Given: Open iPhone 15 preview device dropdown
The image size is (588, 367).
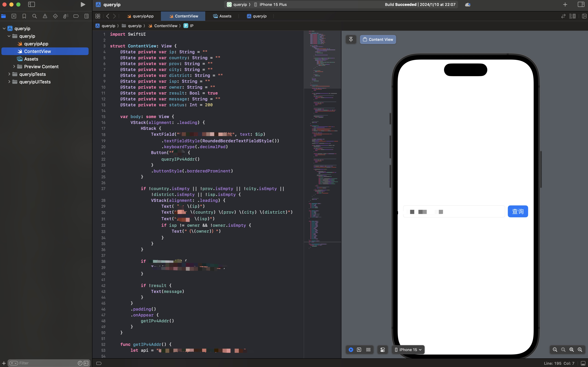Looking at the screenshot, I should tap(408, 350).
